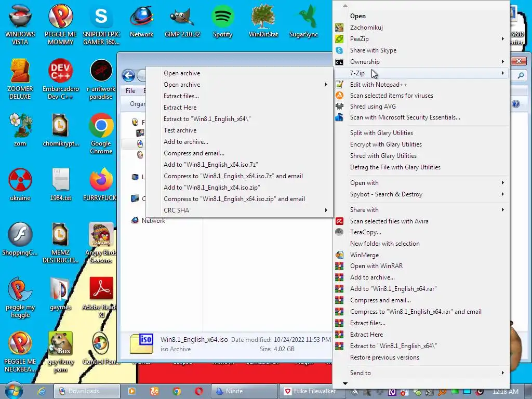Choose Add to "Win8.1_English_x64.iso.zip"
This screenshot has width=532, height=399.
point(212,187)
